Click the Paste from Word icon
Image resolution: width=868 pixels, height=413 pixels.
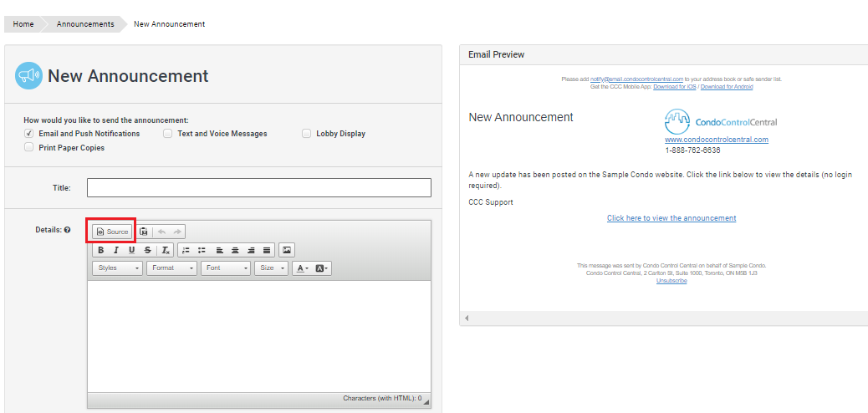tap(144, 232)
